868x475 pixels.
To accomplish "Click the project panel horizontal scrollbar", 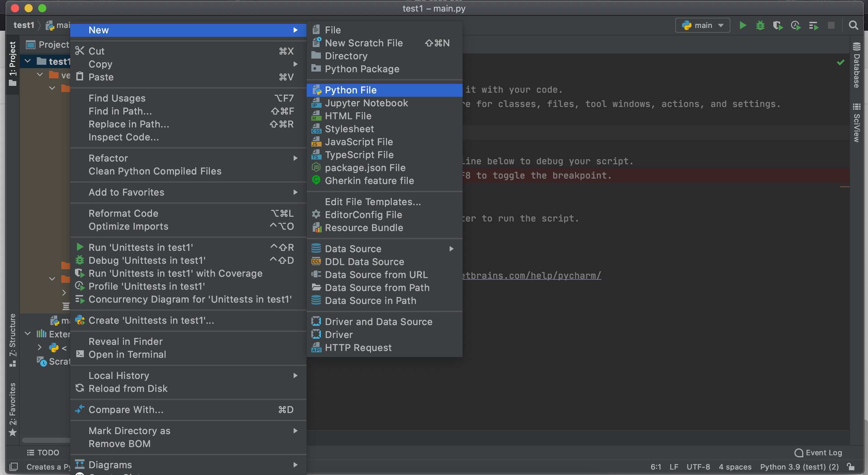I will [46, 440].
